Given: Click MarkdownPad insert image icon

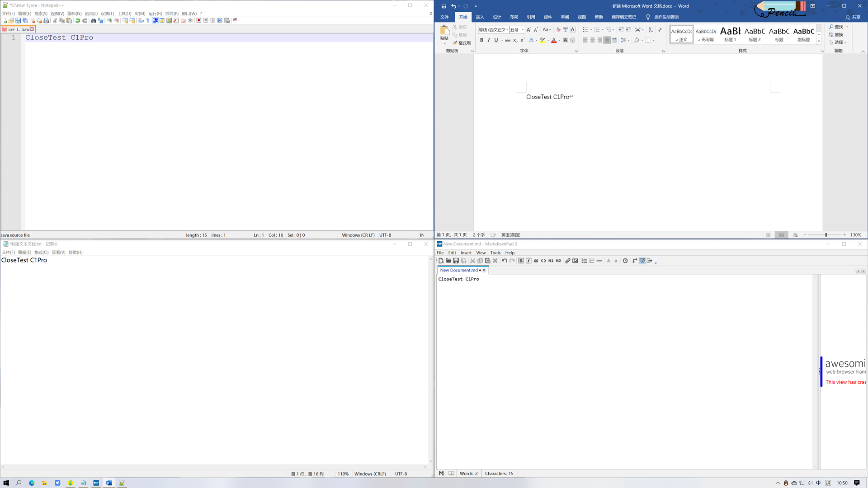Looking at the screenshot, I should click(x=575, y=261).
